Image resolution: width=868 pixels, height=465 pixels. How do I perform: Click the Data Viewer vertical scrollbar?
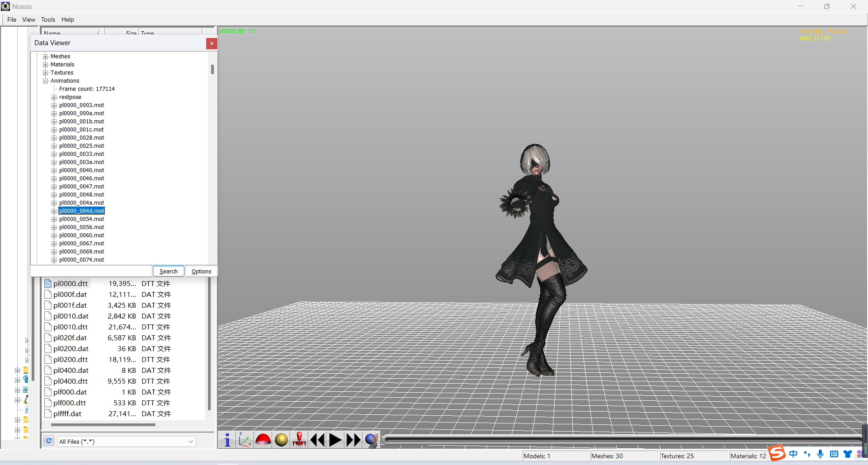(212, 69)
